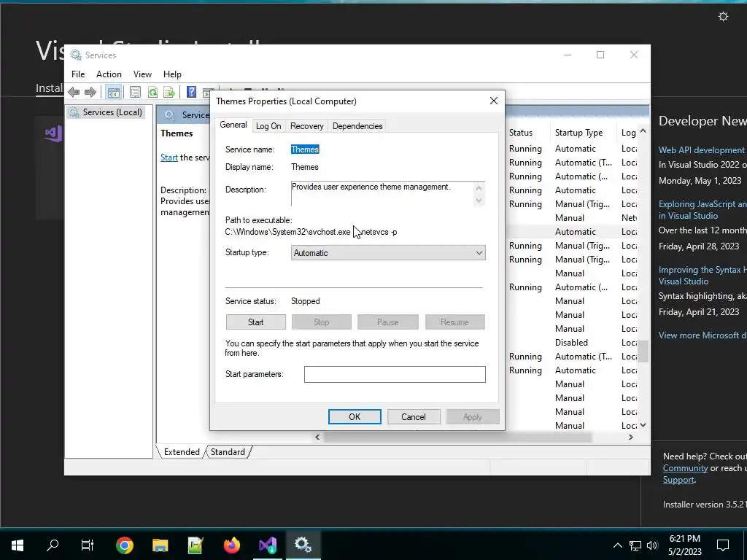Viewport: 747px width, 560px height.
Task: Switch to the Standard view tab
Action: (228, 452)
